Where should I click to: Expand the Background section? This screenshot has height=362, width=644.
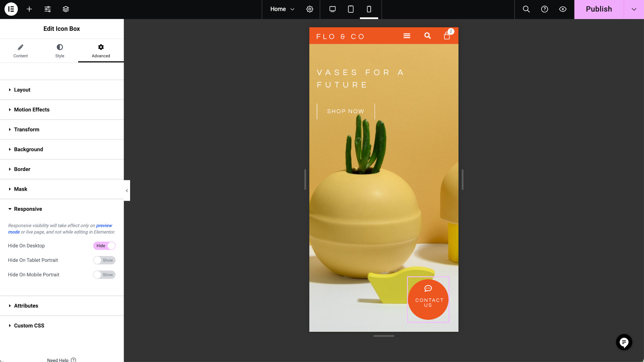click(62, 149)
